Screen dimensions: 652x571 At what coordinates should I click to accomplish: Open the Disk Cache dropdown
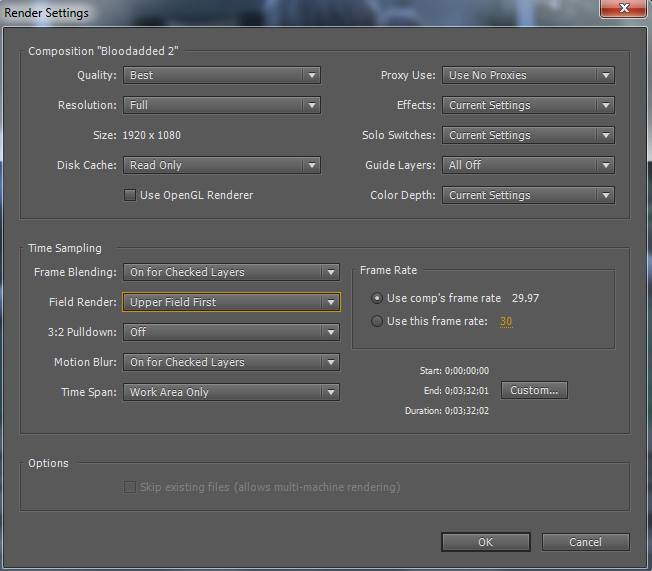point(222,165)
